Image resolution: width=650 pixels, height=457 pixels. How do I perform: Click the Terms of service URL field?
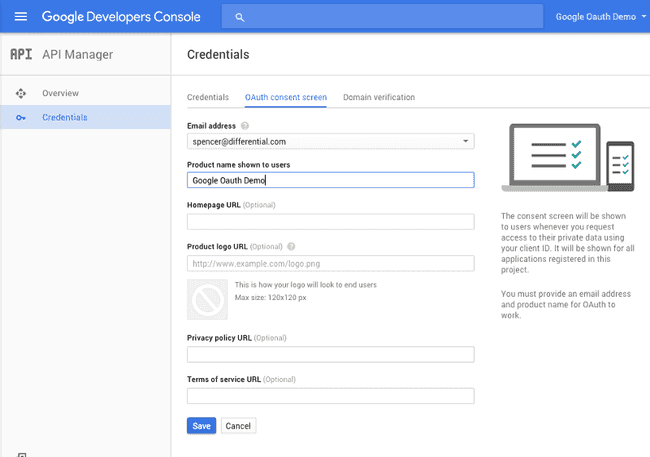tap(330, 396)
